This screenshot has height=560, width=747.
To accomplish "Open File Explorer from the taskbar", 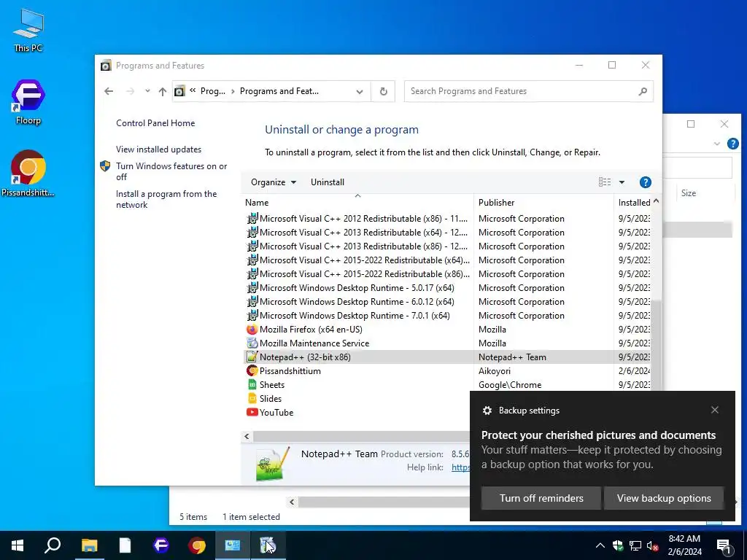I will [89, 545].
